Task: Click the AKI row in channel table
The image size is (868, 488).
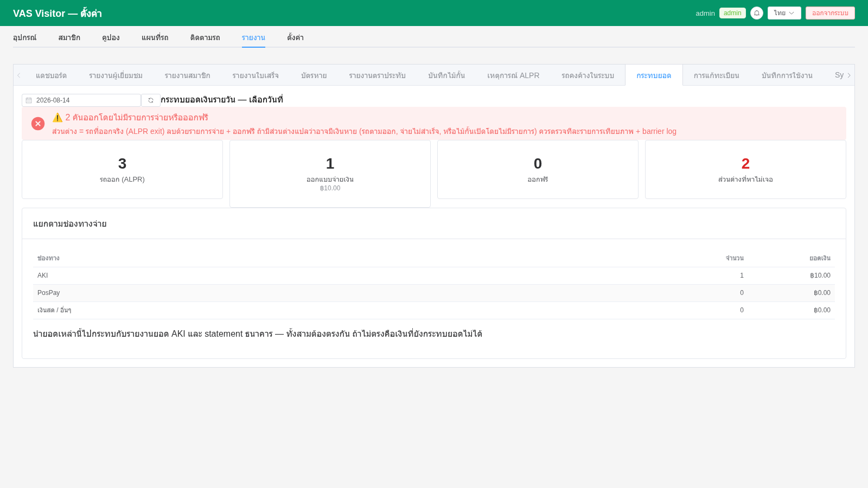Action: 434,275
